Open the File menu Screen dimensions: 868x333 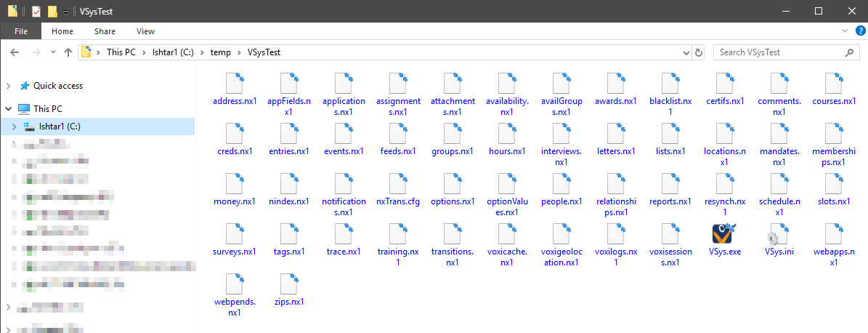tap(21, 31)
